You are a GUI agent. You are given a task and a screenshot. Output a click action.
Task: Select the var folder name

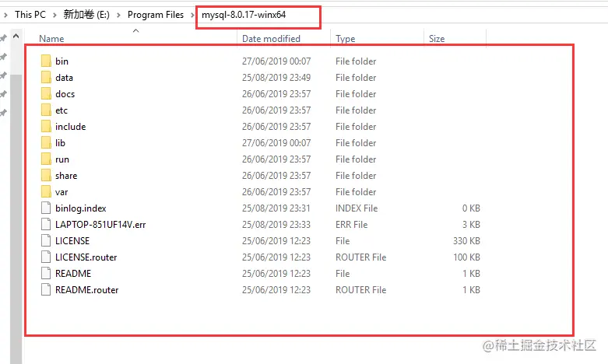click(x=62, y=192)
